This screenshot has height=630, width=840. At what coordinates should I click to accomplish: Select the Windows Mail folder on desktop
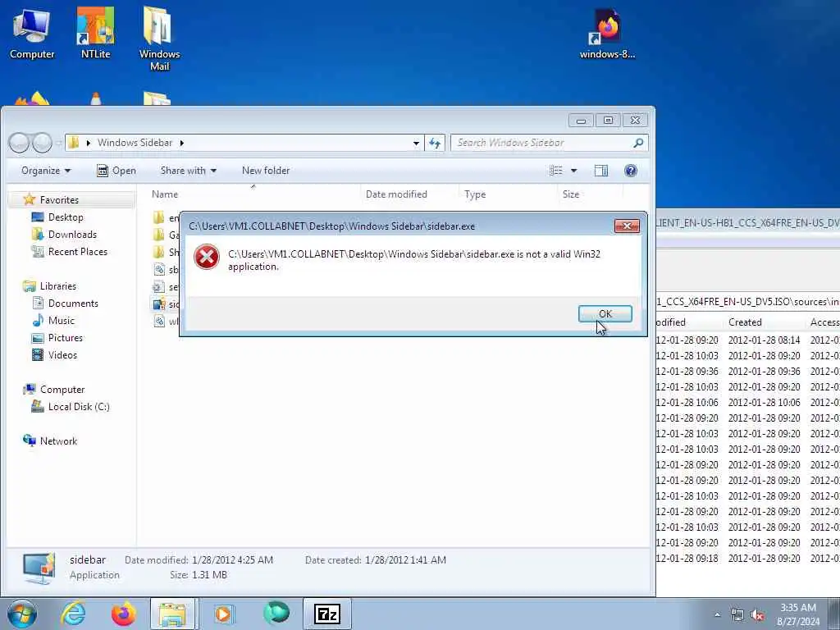[159, 39]
